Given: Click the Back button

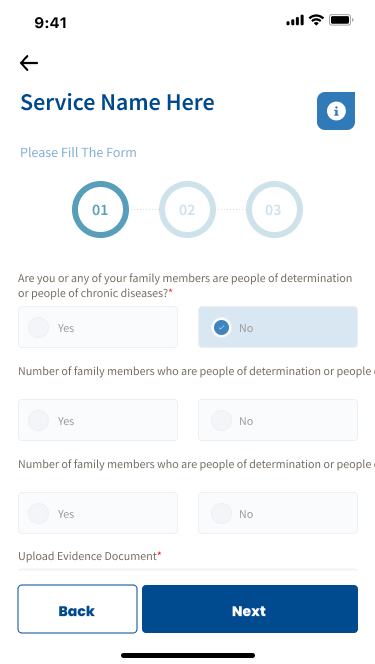Looking at the screenshot, I should (x=77, y=609).
